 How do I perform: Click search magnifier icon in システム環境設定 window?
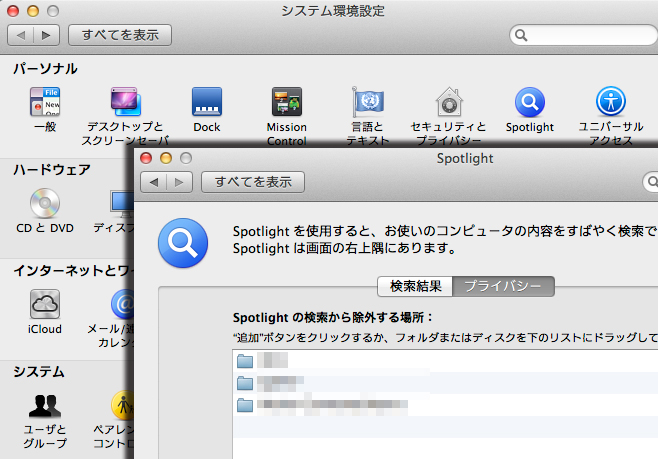[x=521, y=35]
